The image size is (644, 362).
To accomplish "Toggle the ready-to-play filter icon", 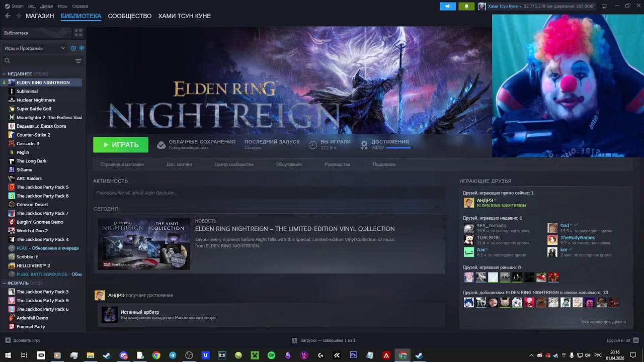I will [x=82, y=48].
